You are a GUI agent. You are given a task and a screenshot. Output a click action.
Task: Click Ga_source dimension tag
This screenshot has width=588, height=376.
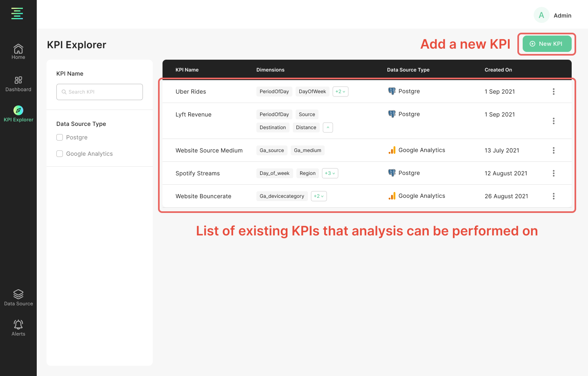(x=272, y=150)
